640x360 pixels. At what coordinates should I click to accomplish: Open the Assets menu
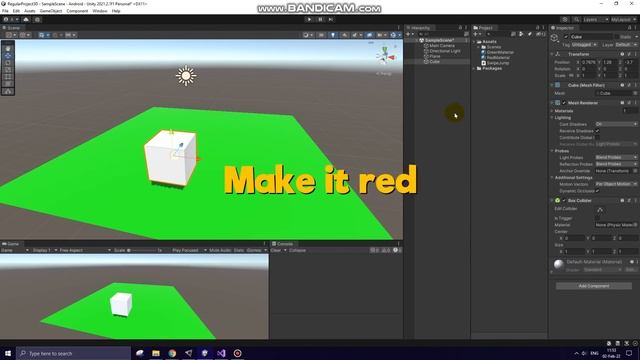[x=29, y=11]
